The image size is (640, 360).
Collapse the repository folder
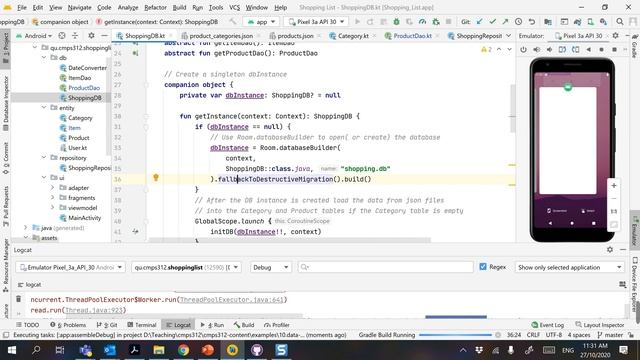click(x=44, y=158)
